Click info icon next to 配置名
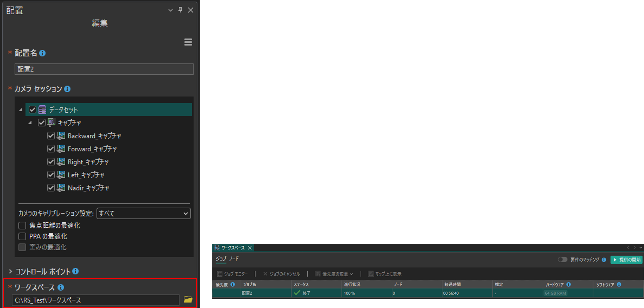Image resolution: width=644 pixels, height=308 pixels. tap(42, 53)
